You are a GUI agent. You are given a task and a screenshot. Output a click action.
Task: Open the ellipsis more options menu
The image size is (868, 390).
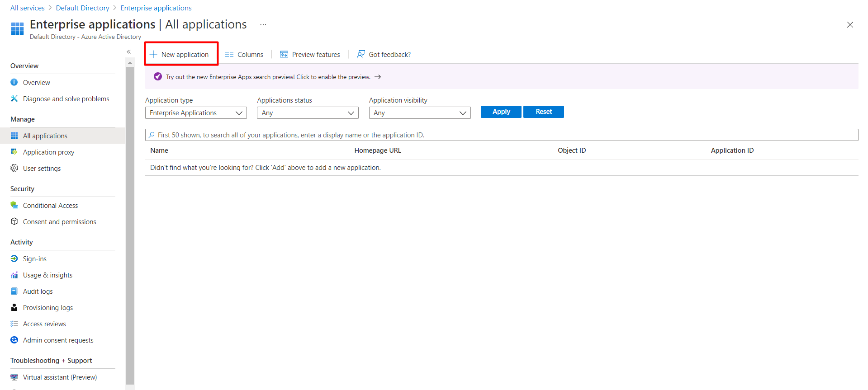coord(263,24)
